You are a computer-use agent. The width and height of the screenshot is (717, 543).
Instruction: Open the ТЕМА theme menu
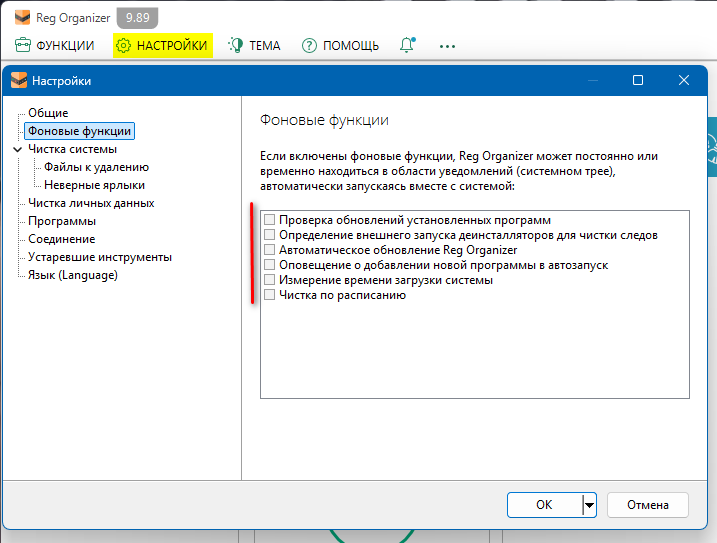click(255, 45)
